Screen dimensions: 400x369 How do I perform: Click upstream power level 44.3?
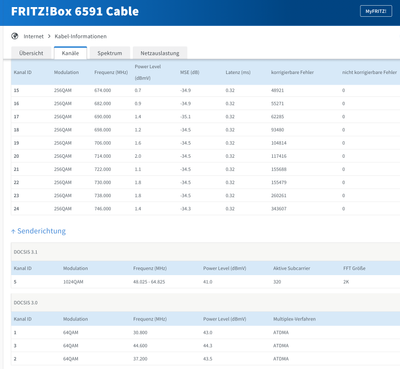pos(208,346)
